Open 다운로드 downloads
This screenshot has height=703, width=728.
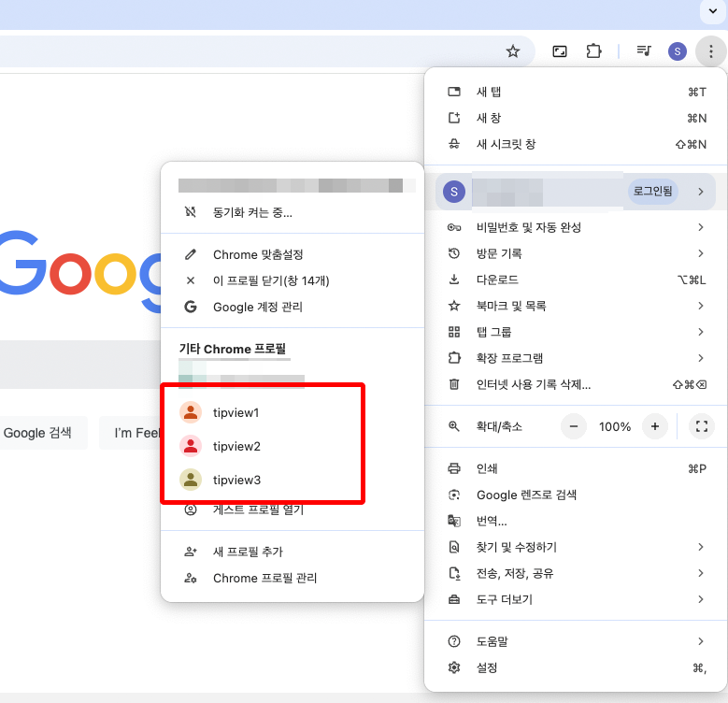click(x=576, y=280)
